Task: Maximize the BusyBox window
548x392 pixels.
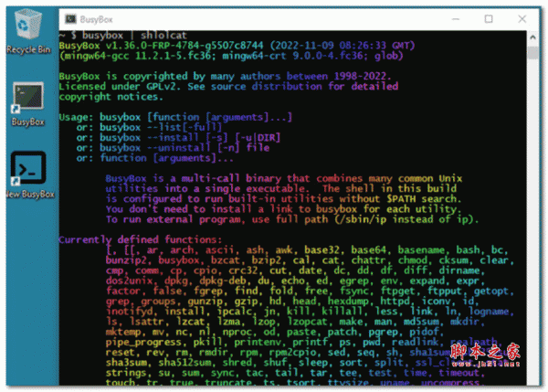Action: [489, 19]
